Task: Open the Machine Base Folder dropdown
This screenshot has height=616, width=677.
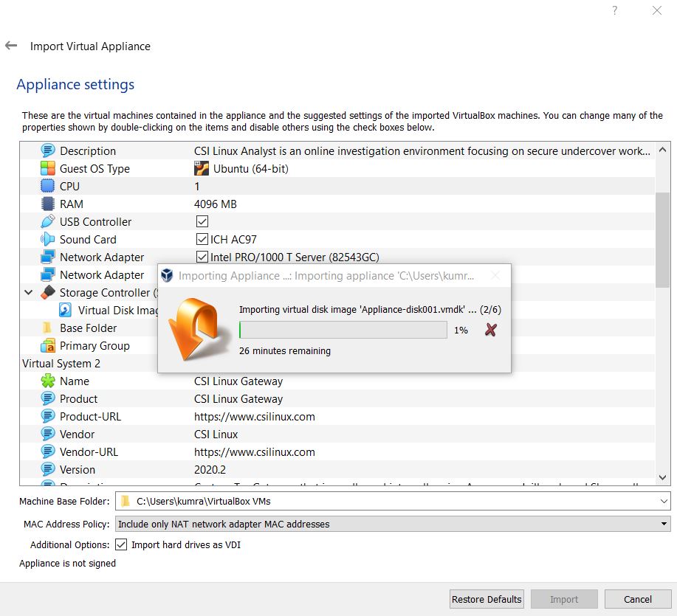Action: (664, 501)
